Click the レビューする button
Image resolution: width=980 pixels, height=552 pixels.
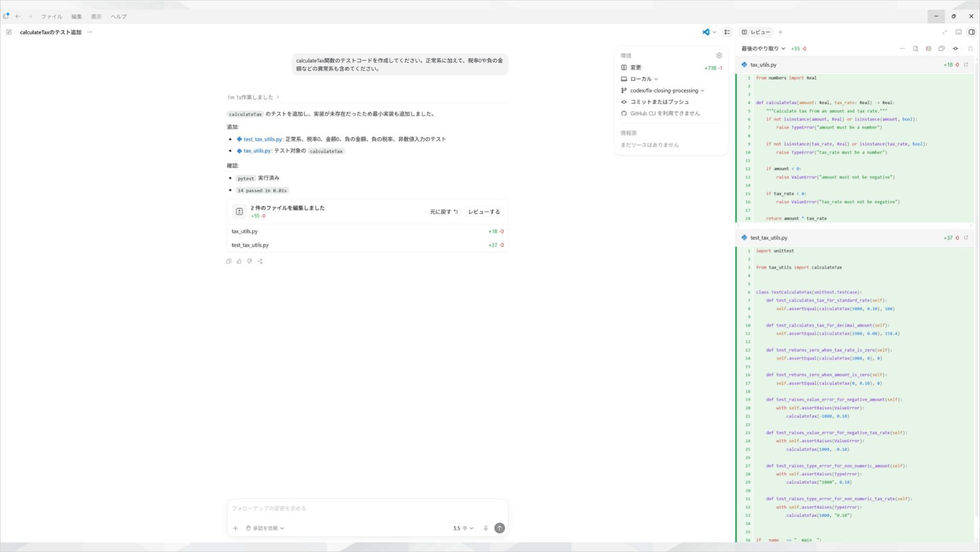pyautogui.click(x=484, y=211)
